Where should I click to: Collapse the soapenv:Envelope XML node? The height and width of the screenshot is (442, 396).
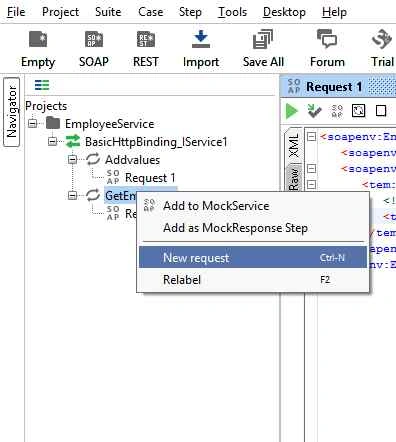click(x=311, y=137)
